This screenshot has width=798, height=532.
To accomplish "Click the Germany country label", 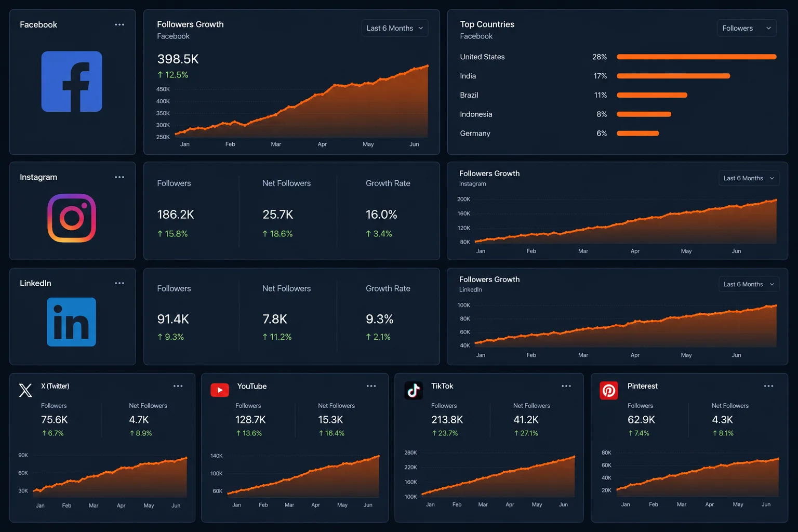I will click(x=475, y=134).
